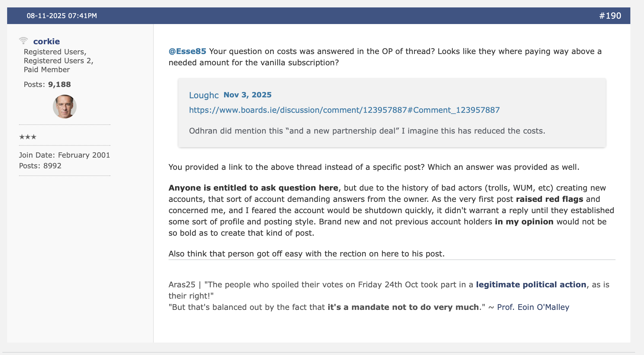Click the Posts: 8992 sidebar text
This screenshot has height=355, width=644.
click(40, 166)
